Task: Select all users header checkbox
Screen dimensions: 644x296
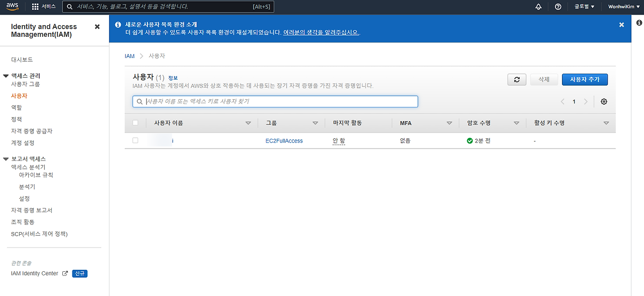Action: click(x=135, y=123)
